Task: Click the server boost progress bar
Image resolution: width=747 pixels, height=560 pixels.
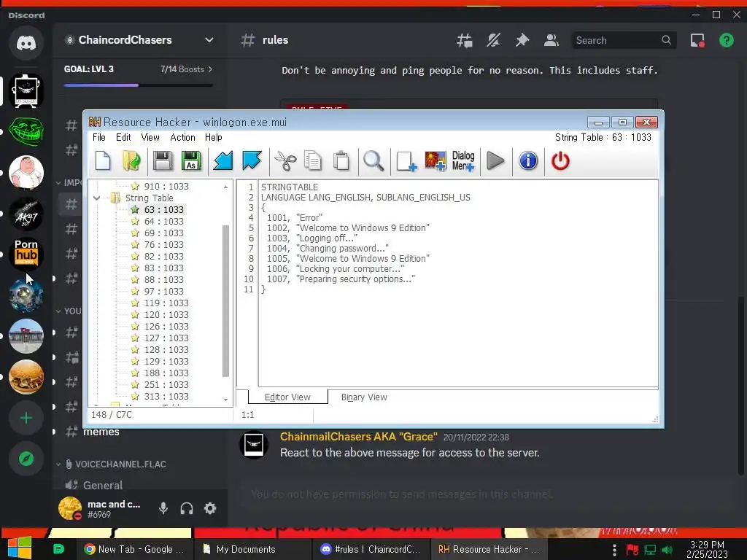Action: [138, 85]
